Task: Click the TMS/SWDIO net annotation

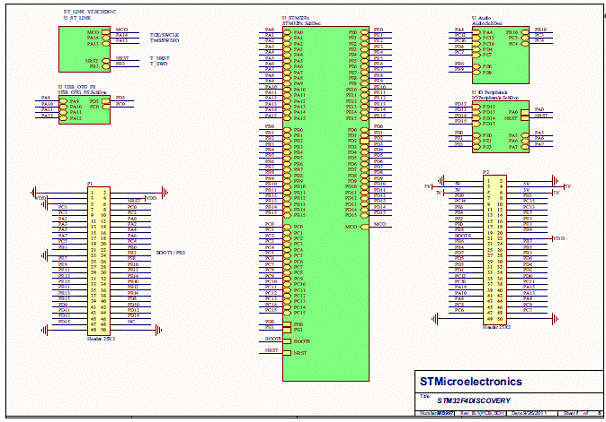Action: coord(164,40)
